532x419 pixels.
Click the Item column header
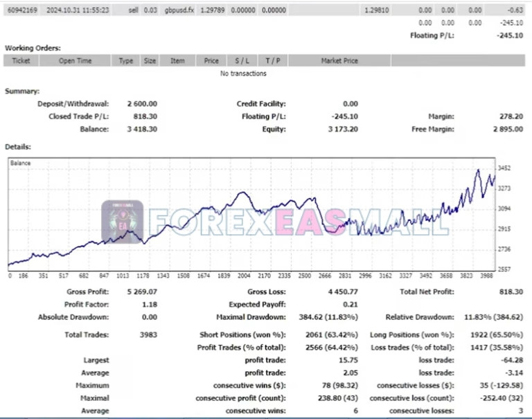(x=177, y=61)
